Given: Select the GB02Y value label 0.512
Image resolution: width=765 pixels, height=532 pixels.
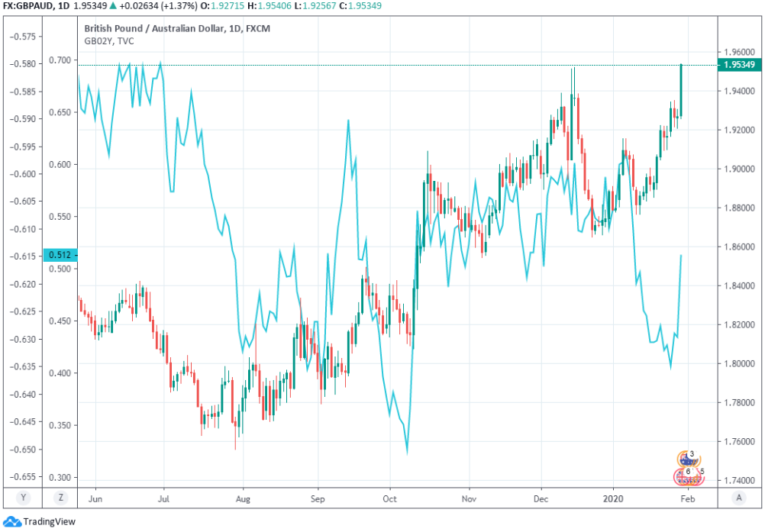Looking at the screenshot, I should 60,254.
